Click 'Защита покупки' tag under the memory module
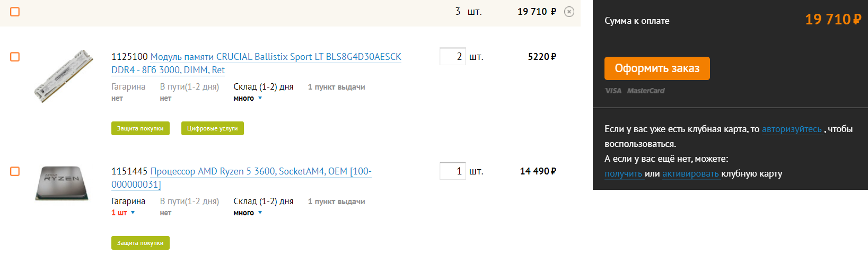 (x=140, y=128)
